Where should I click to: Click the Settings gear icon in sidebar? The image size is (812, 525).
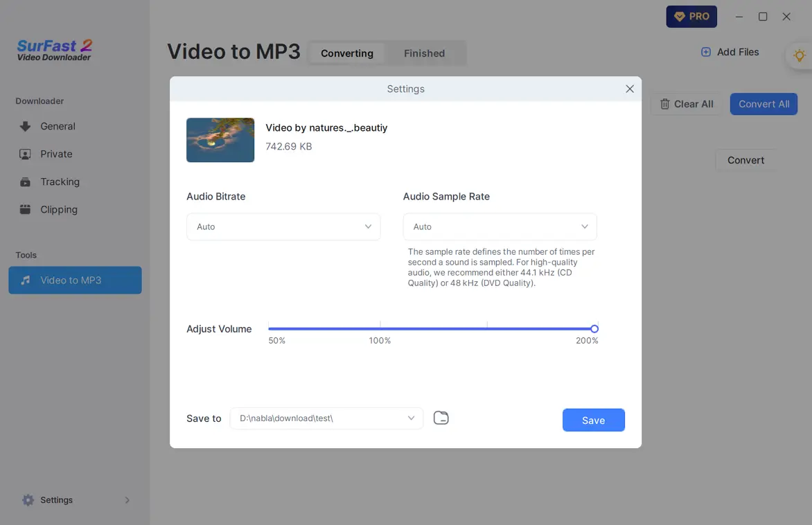[x=28, y=499]
